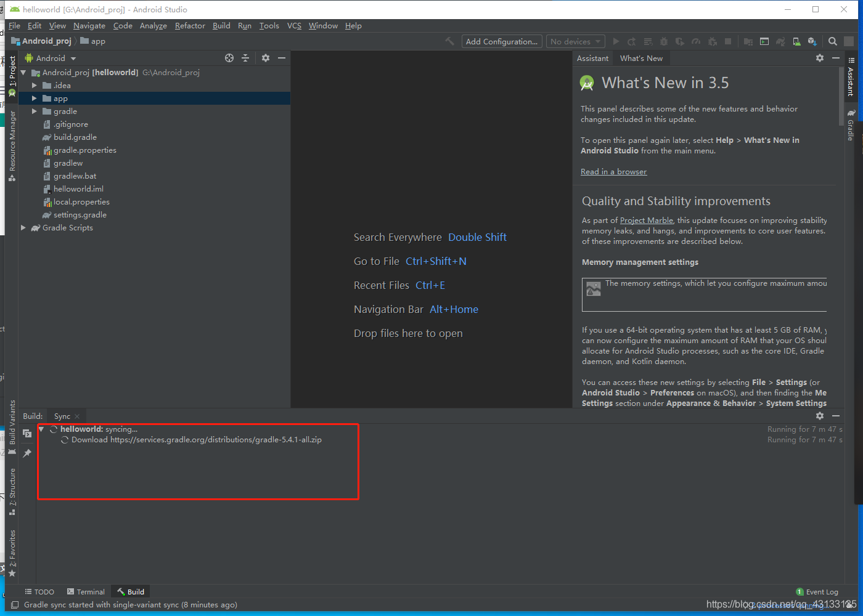Open the File menu

pos(14,25)
